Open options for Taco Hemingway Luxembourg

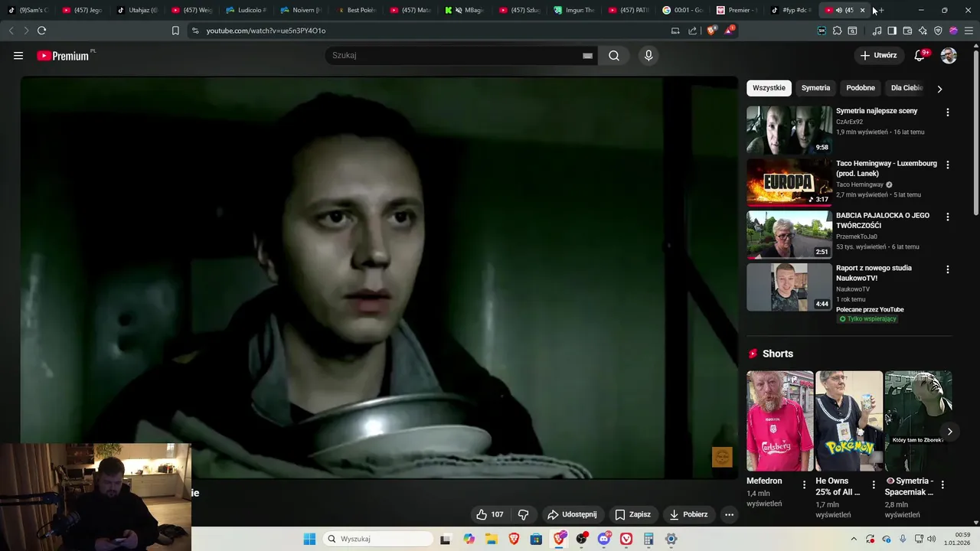(x=947, y=165)
